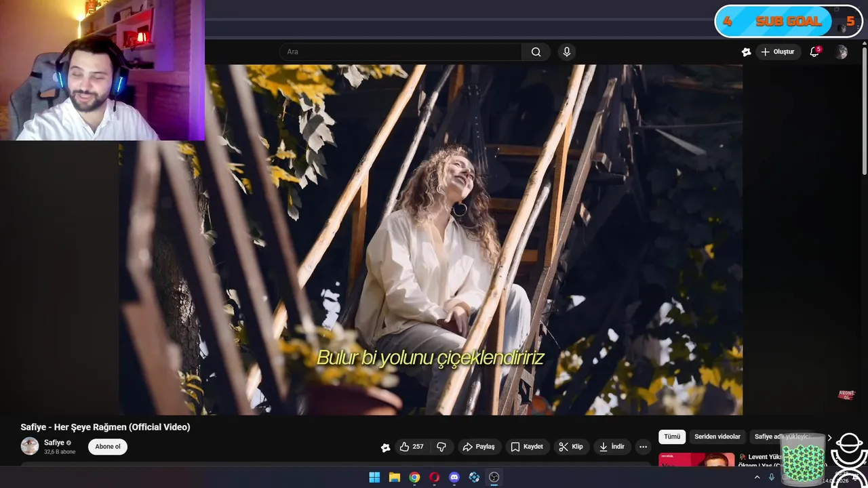The height and width of the screenshot is (488, 868).
Task: Save the video with Kaydet
Action: 527,447
